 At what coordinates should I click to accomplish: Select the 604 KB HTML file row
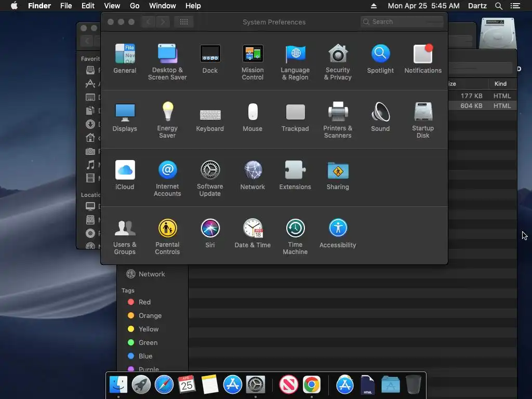[x=483, y=106]
